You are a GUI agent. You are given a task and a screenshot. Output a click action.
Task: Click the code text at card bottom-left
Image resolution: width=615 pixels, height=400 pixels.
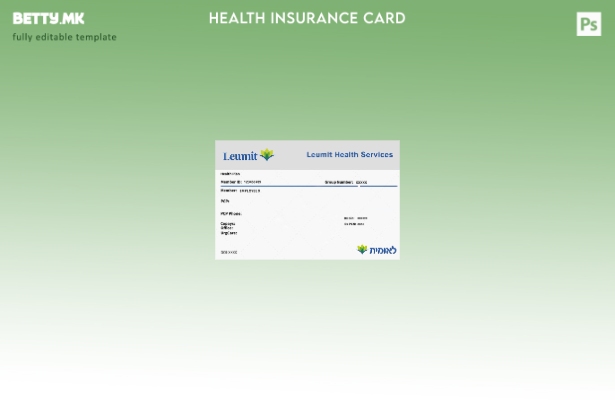click(229, 252)
